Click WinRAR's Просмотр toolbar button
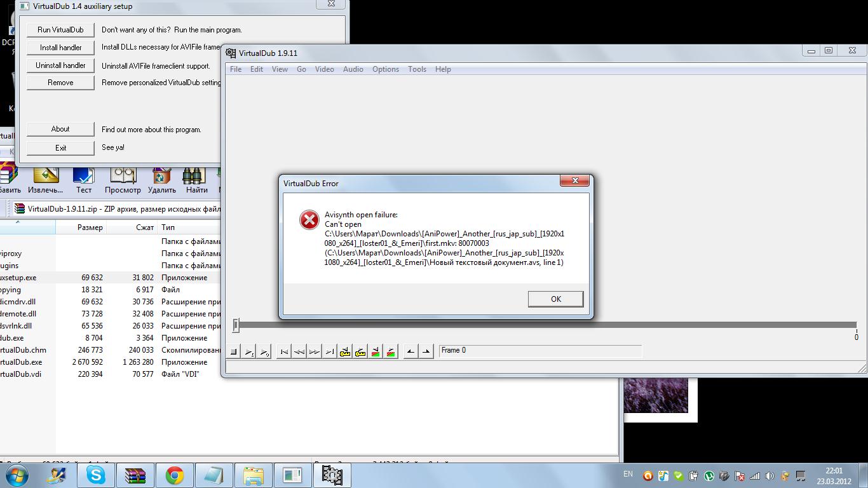868x488 pixels. 123,180
